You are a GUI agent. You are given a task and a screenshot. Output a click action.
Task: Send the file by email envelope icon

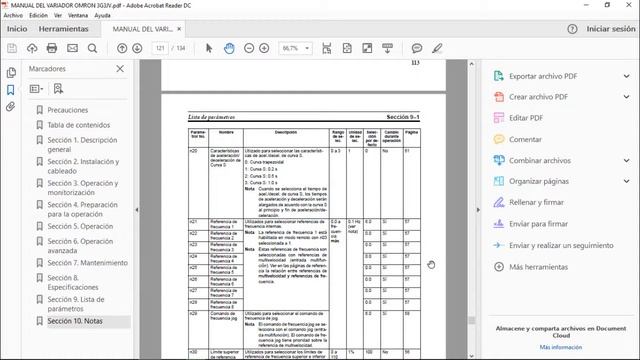(72, 48)
